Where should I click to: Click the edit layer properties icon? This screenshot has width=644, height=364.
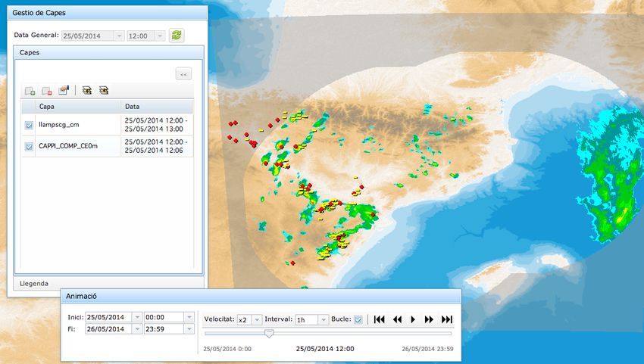64,91
